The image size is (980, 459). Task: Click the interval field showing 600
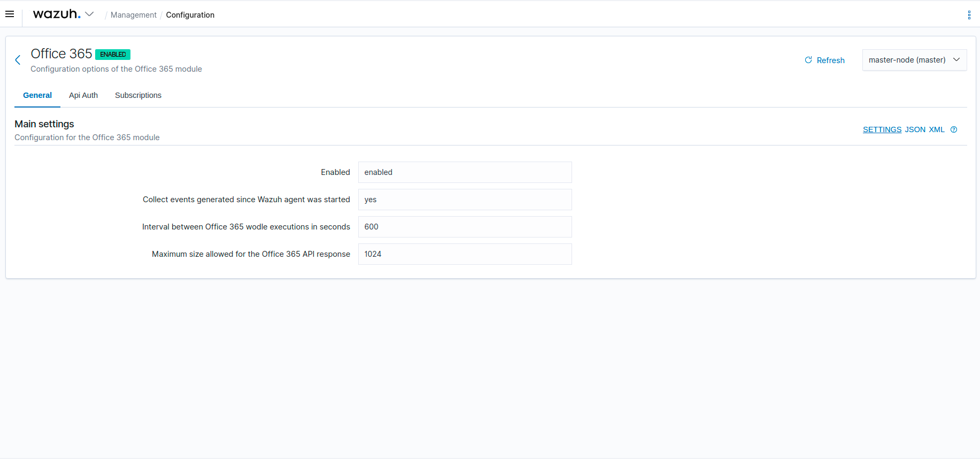[x=465, y=227]
